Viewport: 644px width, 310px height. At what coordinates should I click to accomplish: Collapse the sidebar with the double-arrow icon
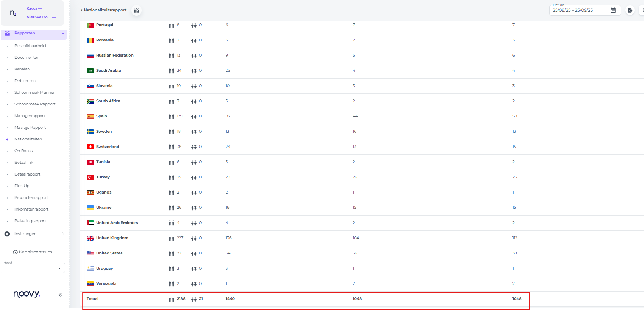click(x=60, y=294)
